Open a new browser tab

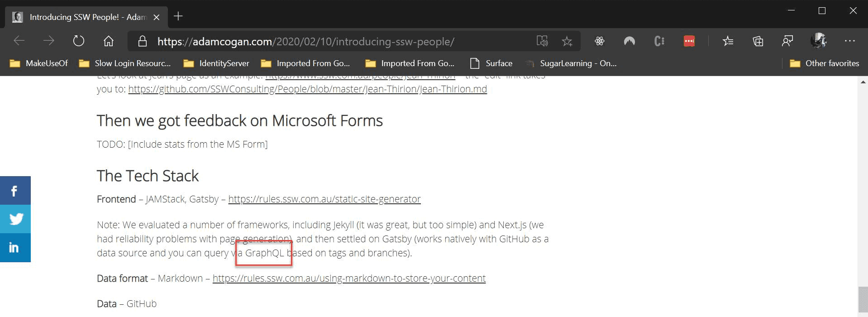[178, 17]
